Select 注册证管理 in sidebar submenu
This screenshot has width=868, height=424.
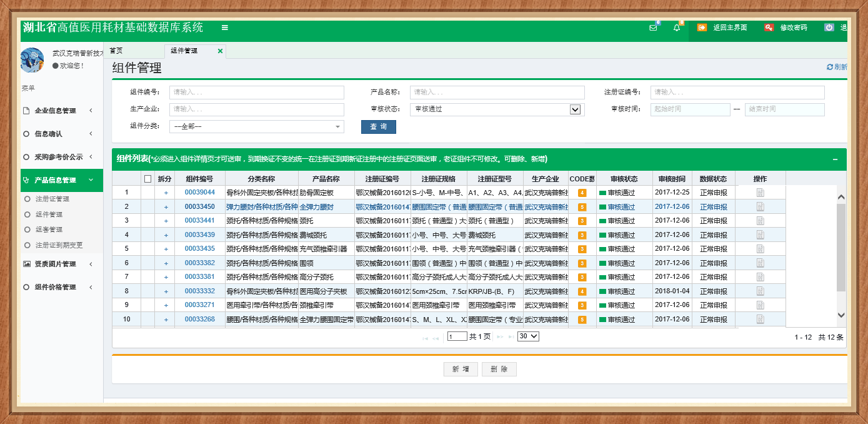(x=52, y=199)
